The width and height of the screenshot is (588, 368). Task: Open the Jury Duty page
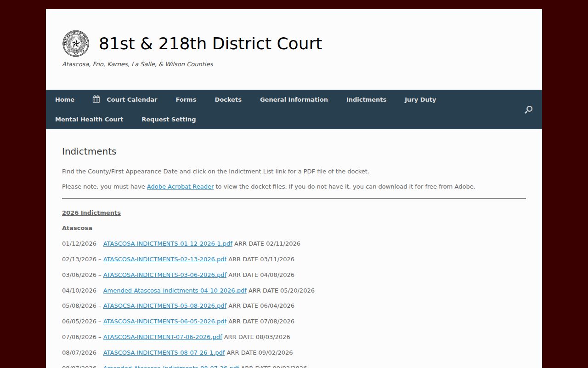pyautogui.click(x=420, y=99)
